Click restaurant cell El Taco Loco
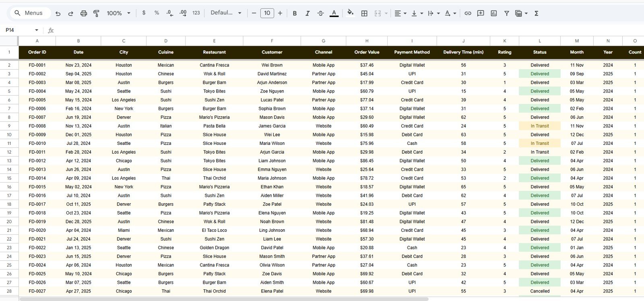The image size is (644, 301). pyautogui.click(x=214, y=230)
